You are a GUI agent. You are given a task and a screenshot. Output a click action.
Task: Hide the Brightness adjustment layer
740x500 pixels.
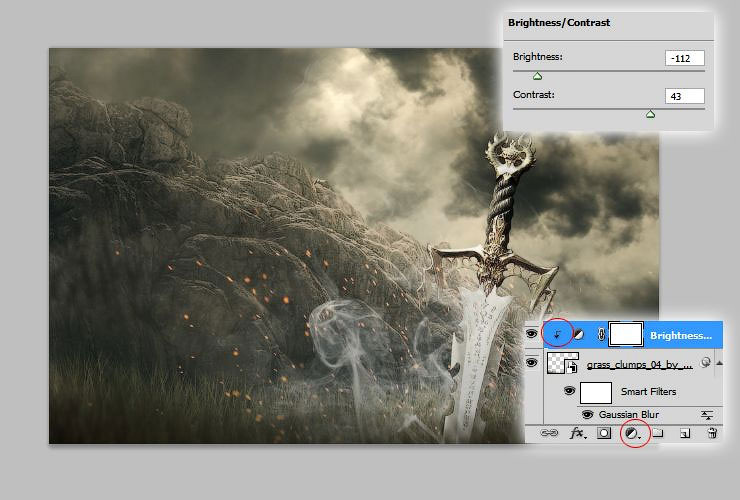pyautogui.click(x=532, y=334)
